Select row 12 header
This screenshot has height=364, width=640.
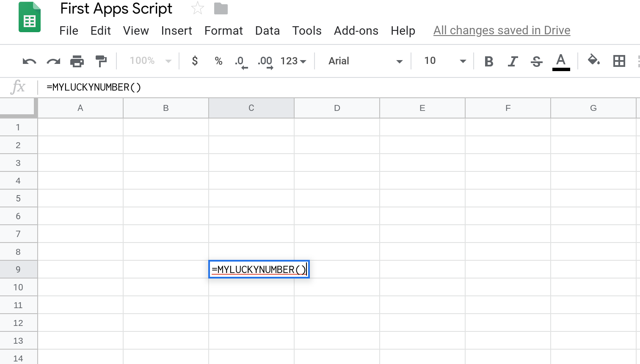pyautogui.click(x=18, y=323)
